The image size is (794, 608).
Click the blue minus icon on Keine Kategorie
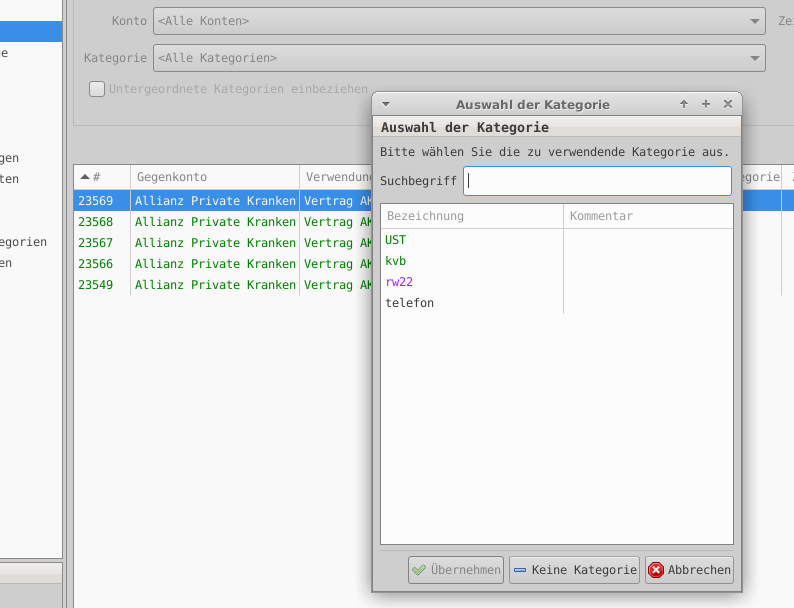pos(520,570)
